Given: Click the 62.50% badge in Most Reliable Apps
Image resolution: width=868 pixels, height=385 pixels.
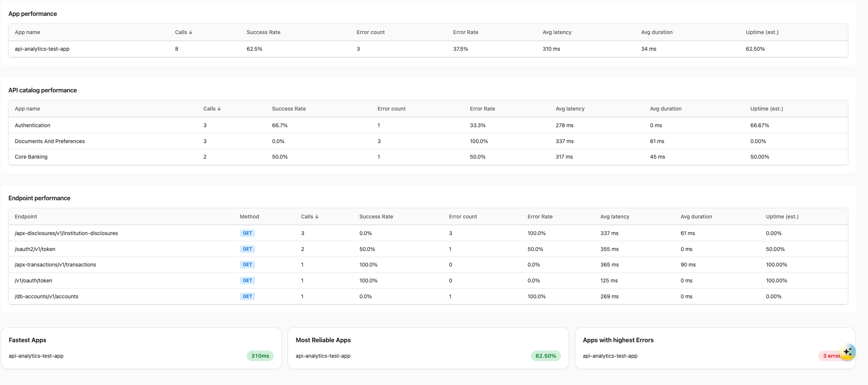Looking at the screenshot, I should (x=546, y=356).
